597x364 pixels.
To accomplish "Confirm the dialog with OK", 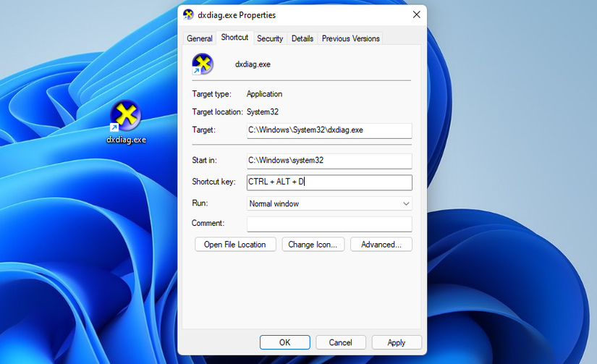I will [x=285, y=342].
